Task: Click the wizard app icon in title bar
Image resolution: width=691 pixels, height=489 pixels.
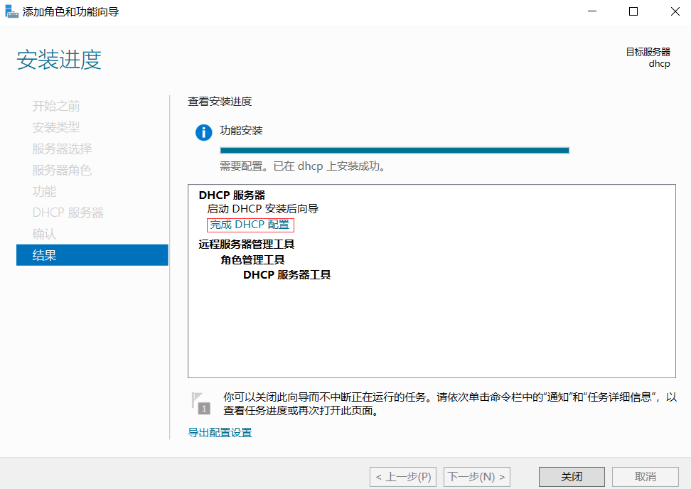Action: point(11,11)
